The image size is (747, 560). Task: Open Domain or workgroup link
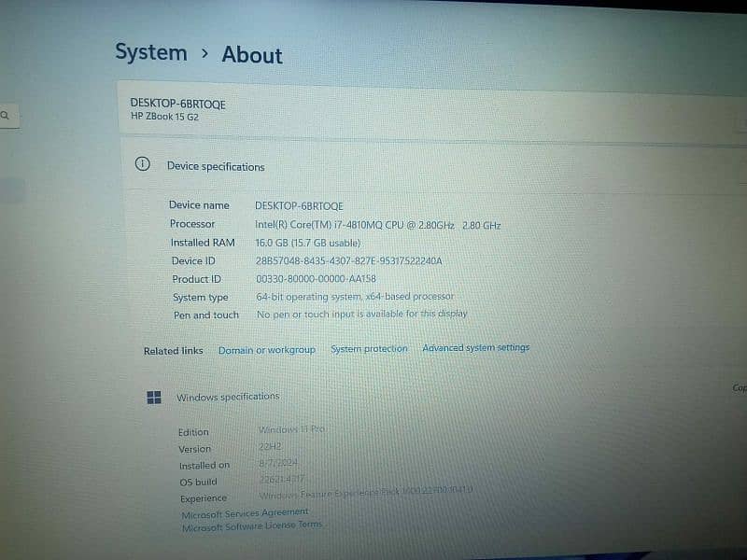[x=267, y=350]
